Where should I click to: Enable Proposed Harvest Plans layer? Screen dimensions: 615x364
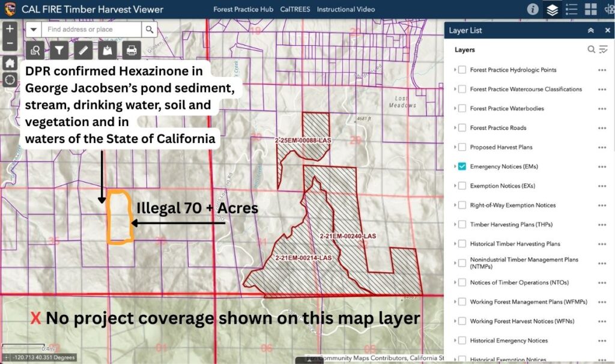pos(462,147)
